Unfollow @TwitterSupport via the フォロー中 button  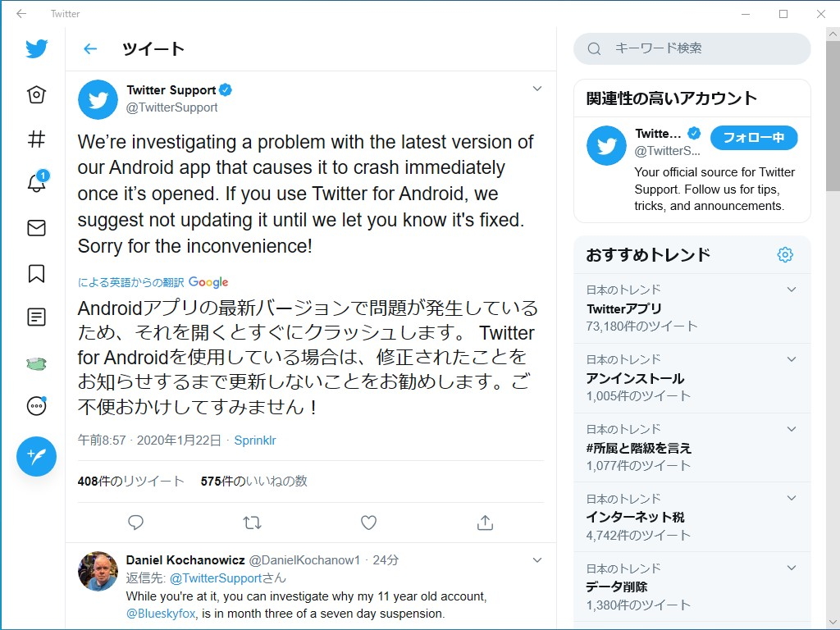click(753, 138)
